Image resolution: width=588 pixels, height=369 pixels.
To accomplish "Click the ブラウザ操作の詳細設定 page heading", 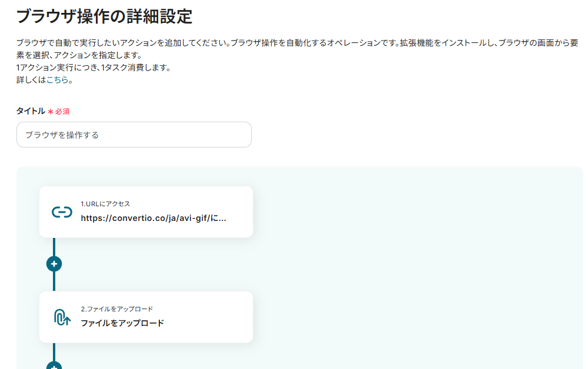I will (104, 16).
